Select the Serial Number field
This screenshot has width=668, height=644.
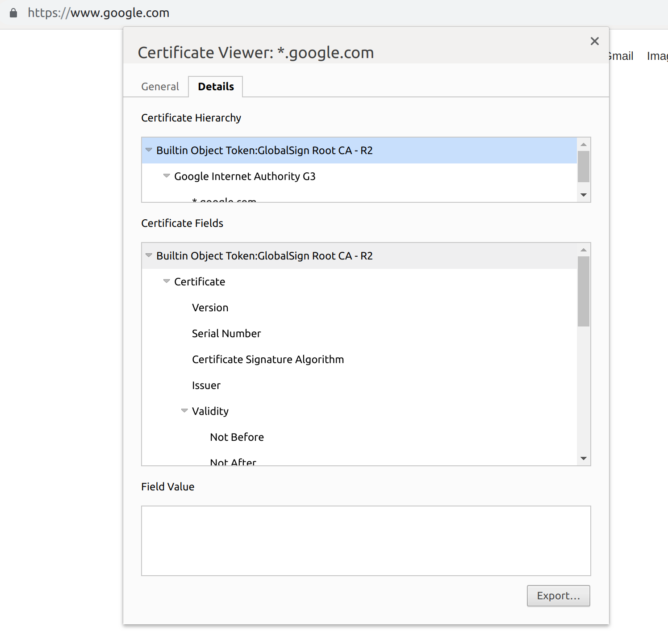point(359,334)
